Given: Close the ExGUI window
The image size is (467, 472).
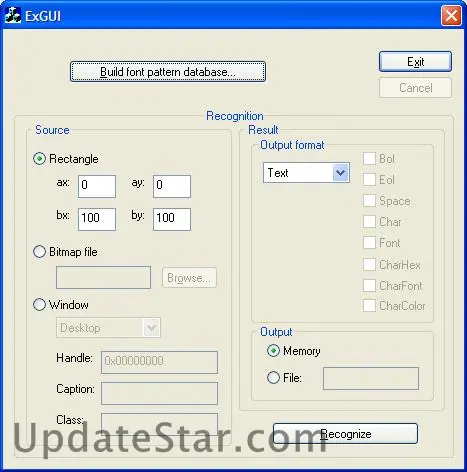Looking at the screenshot, I should point(451,16).
